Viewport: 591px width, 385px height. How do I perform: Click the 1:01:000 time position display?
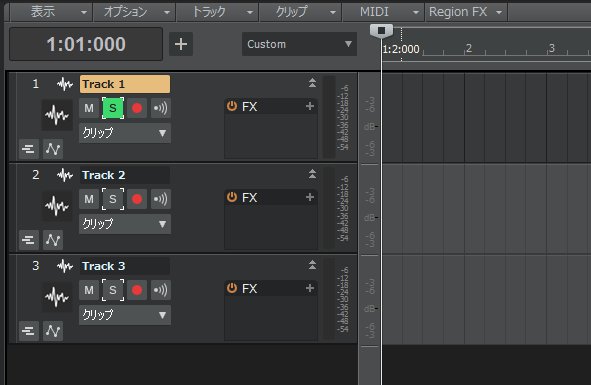(86, 44)
